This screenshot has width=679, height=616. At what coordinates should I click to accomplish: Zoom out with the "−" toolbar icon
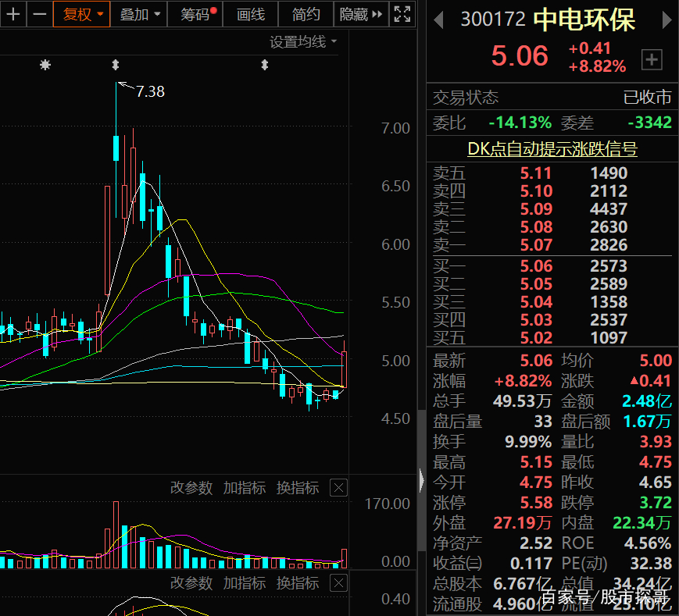coord(39,14)
